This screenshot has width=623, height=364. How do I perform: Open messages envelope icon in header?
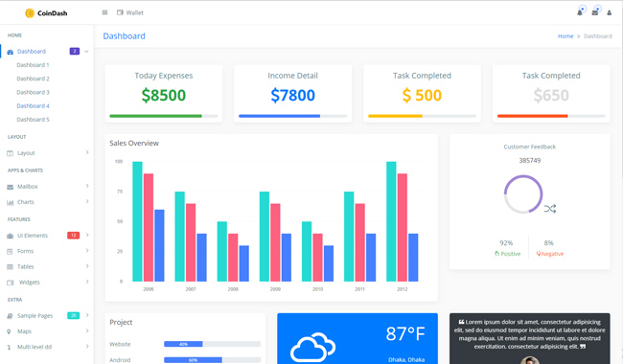(595, 12)
